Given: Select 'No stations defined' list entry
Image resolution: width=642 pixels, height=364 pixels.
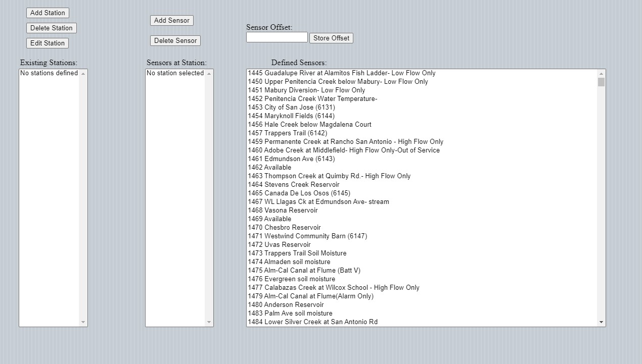Looking at the screenshot, I should pos(49,73).
